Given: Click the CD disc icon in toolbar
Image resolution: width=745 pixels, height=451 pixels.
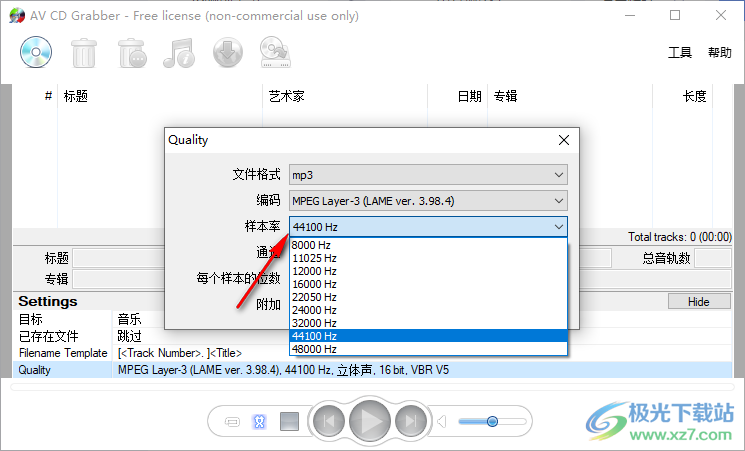Looking at the screenshot, I should [36, 52].
